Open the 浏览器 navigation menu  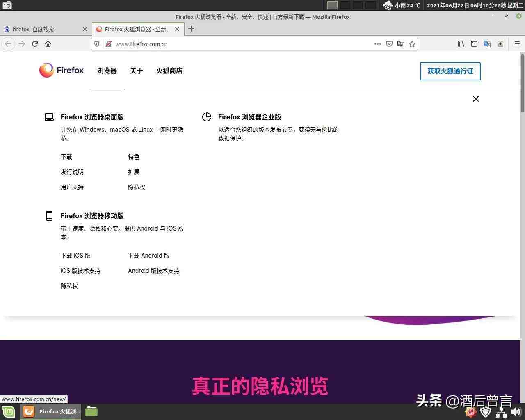(107, 71)
